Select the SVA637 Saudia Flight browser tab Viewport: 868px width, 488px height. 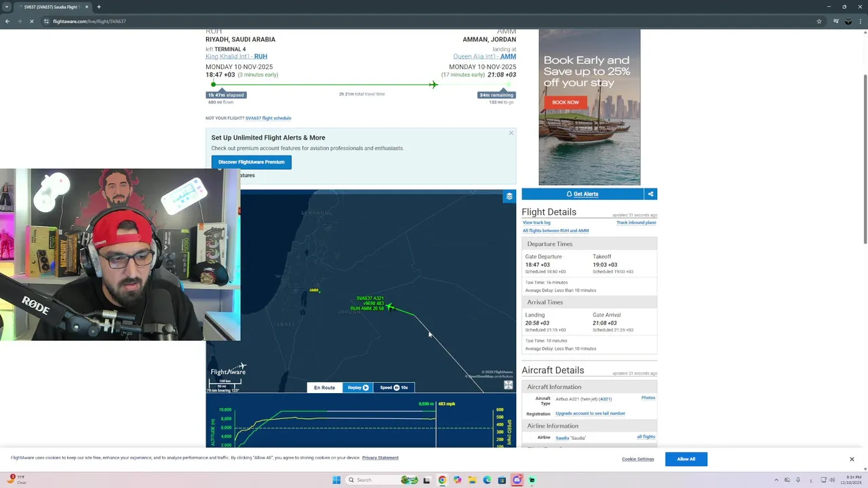click(52, 7)
